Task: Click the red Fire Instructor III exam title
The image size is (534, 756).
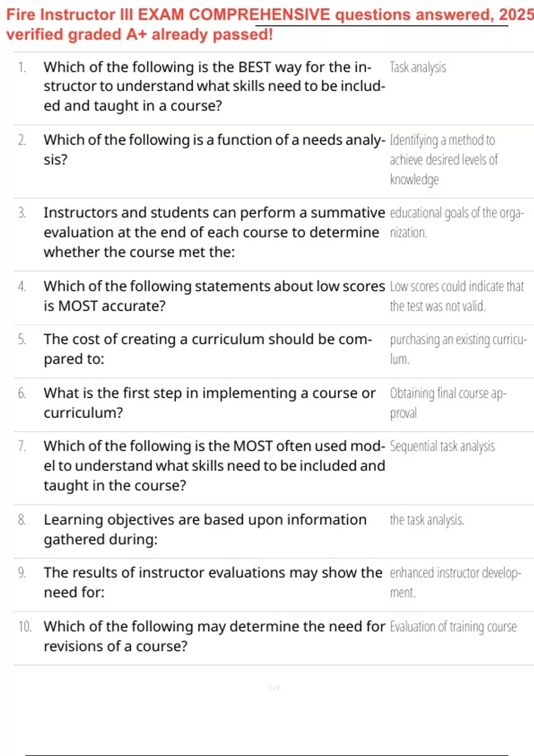Action: (x=267, y=24)
